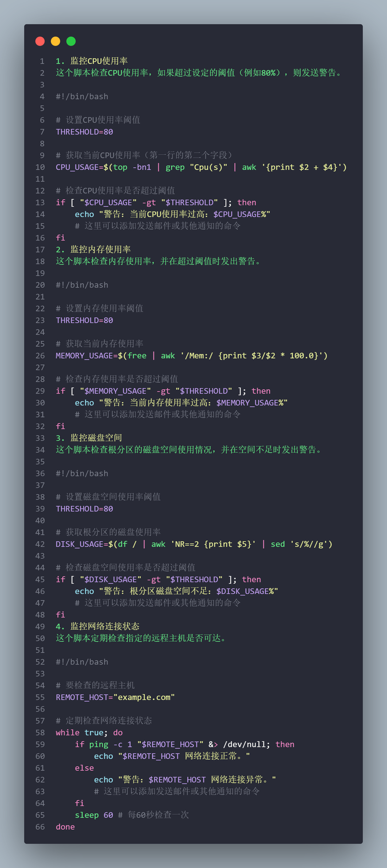Click "#!/bin/bash" on line 4
Viewport: 387px width, 868px height.
[82, 96]
